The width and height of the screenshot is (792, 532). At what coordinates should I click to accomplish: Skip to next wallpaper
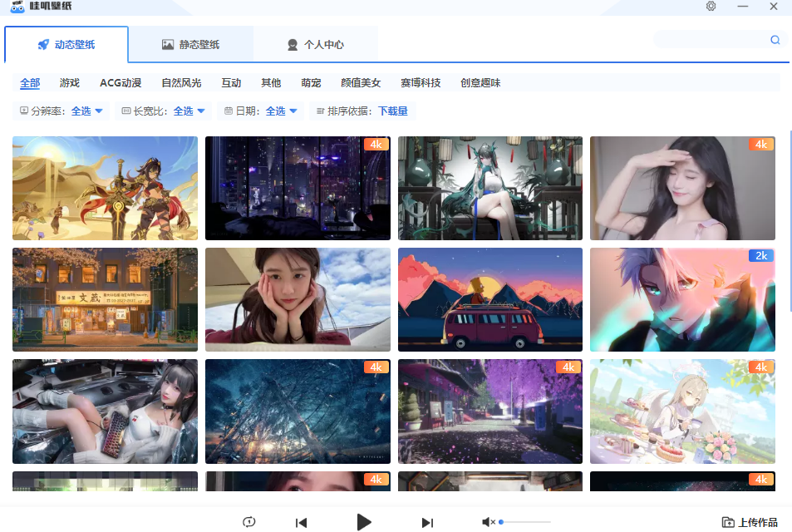tap(427, 522)
